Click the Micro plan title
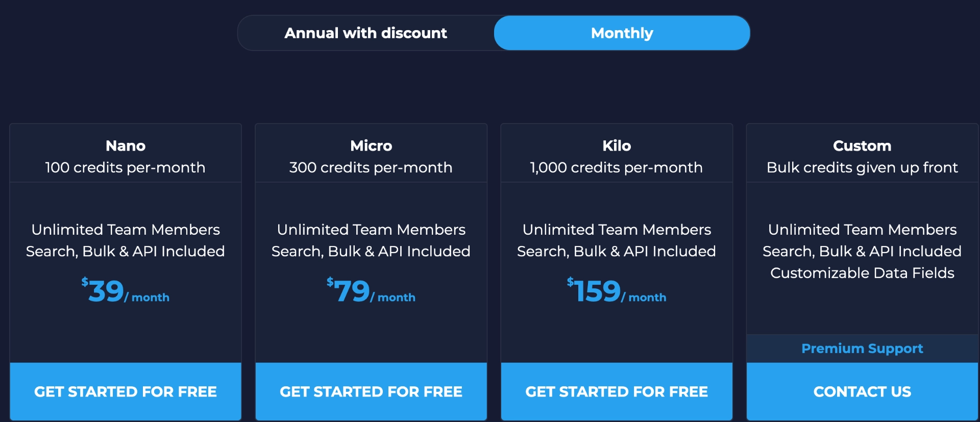 point(371,146)
